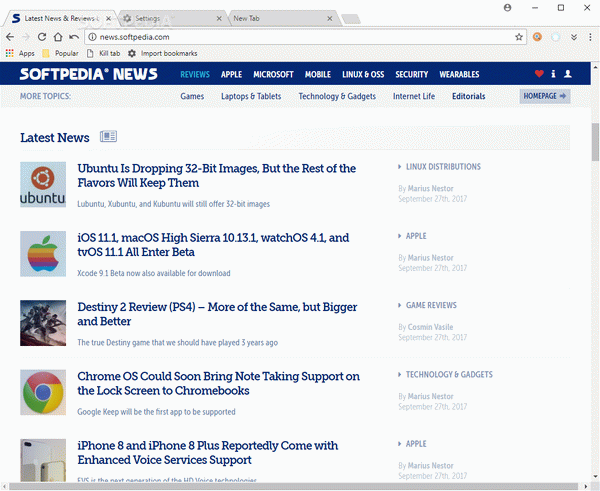Viewport: 600px width, 491px height.
Task: Open the iPhone 8 Enhanced Voice Services headline
Action: coord(208,452)
